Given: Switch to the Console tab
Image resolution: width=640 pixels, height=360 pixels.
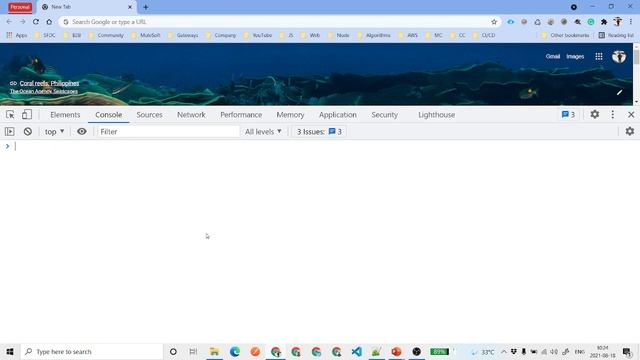Looking at the screenshot, I should click(109, 115).
